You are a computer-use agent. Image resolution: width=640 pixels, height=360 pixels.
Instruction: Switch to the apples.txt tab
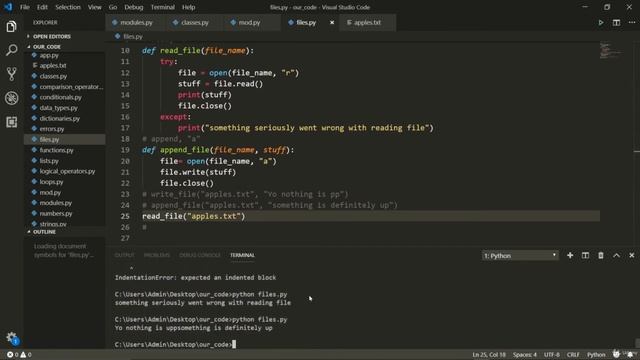(x=367, y=22)
